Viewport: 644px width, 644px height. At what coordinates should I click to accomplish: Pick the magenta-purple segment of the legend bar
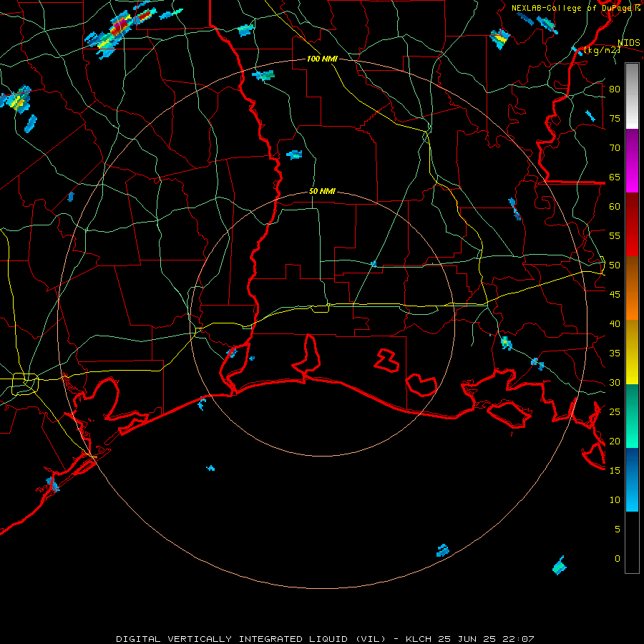coord(632,161)
